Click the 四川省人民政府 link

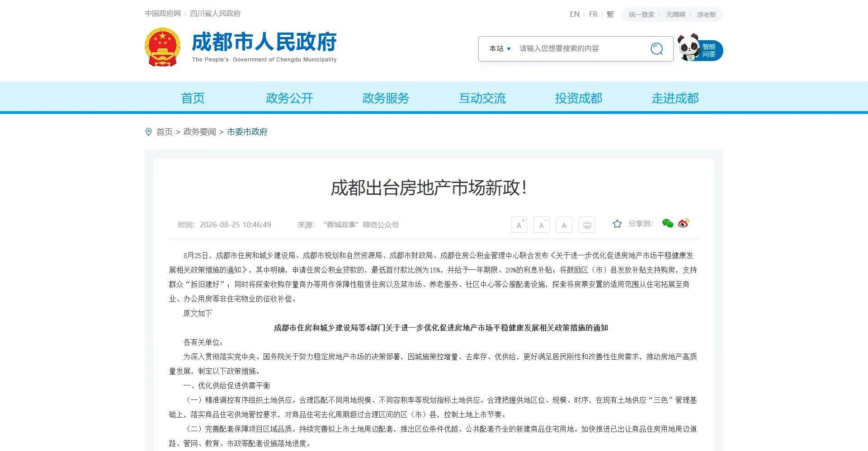[215, 14]
